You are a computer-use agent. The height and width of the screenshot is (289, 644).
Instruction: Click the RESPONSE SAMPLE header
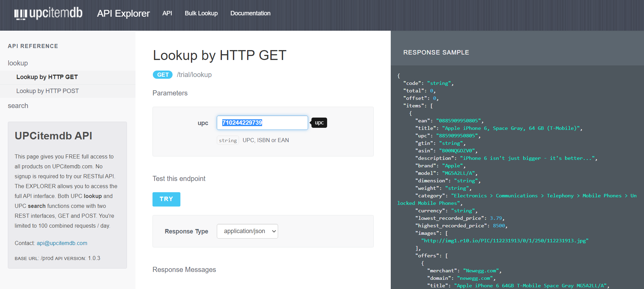pos(436,52)
